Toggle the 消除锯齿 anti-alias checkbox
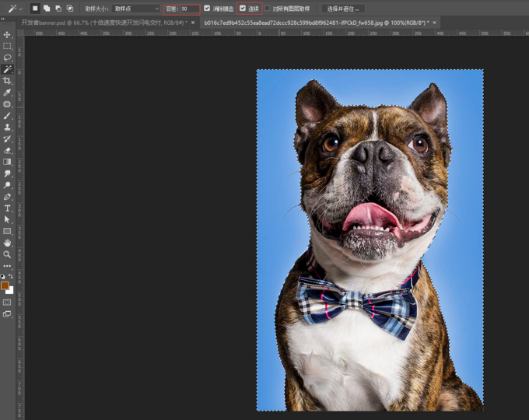The image size is (529, 420). [207, 9]
